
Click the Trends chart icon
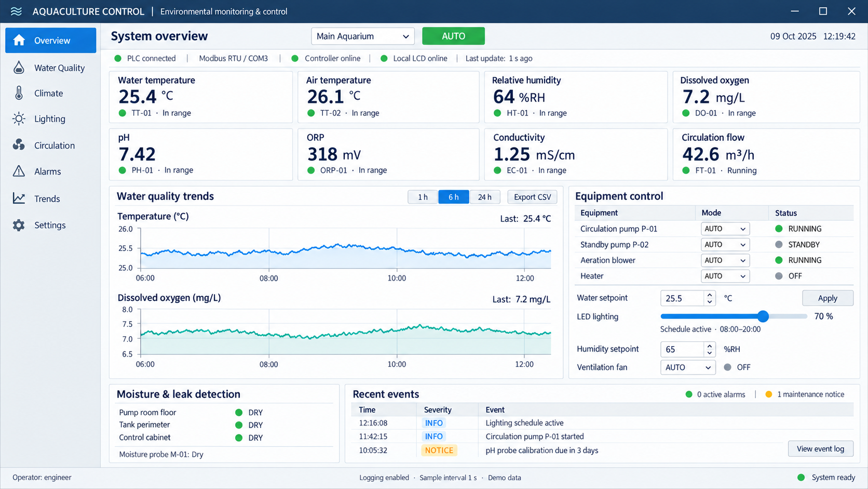click(19, 199)
